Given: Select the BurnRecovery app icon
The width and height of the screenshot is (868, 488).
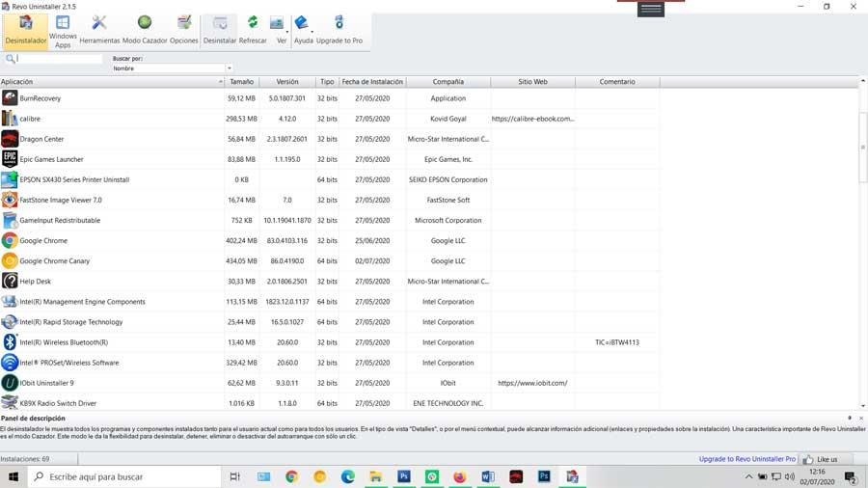Looking at the screenshot, I should [10, 98].
